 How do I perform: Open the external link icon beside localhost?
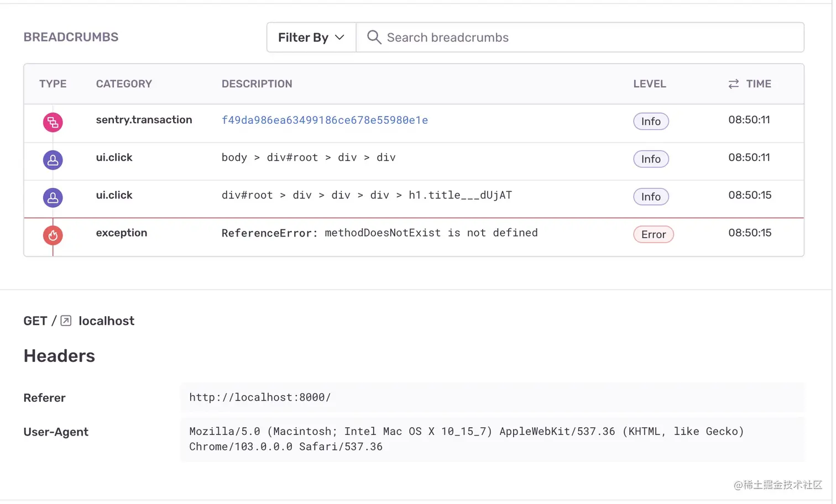tap(66, 321)
